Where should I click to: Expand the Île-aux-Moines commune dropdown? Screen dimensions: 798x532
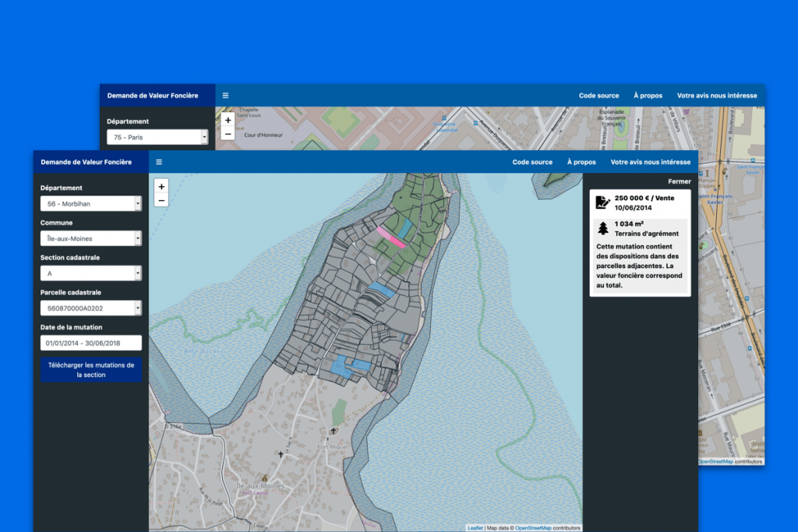point(91,238)
